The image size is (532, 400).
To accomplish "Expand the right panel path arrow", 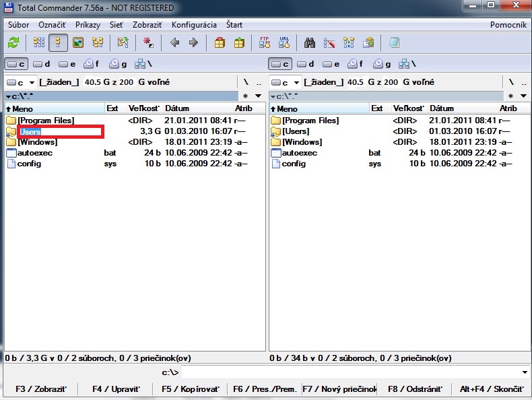I will click(273, 97).
